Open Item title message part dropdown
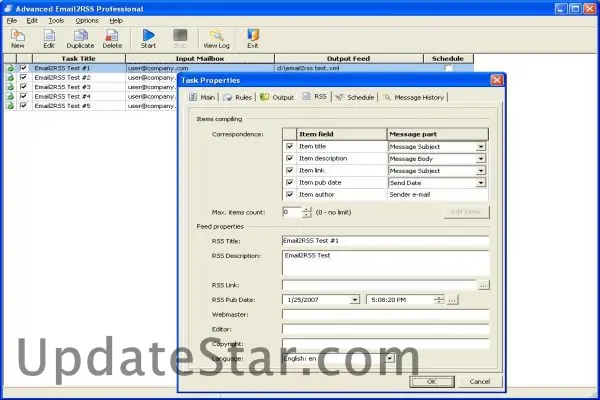Image resolution: width=600 pixels, height=400 pixels. point(481,147)
